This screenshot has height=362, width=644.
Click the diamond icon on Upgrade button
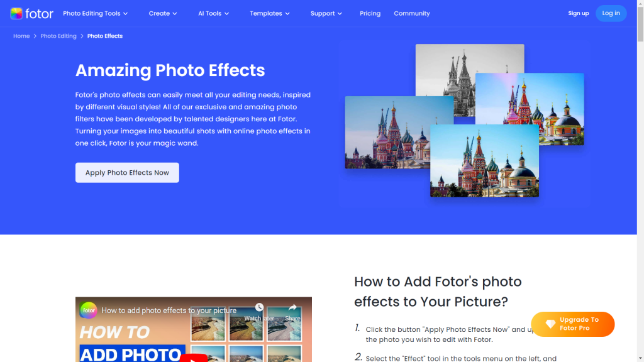[x=550, y=324]
